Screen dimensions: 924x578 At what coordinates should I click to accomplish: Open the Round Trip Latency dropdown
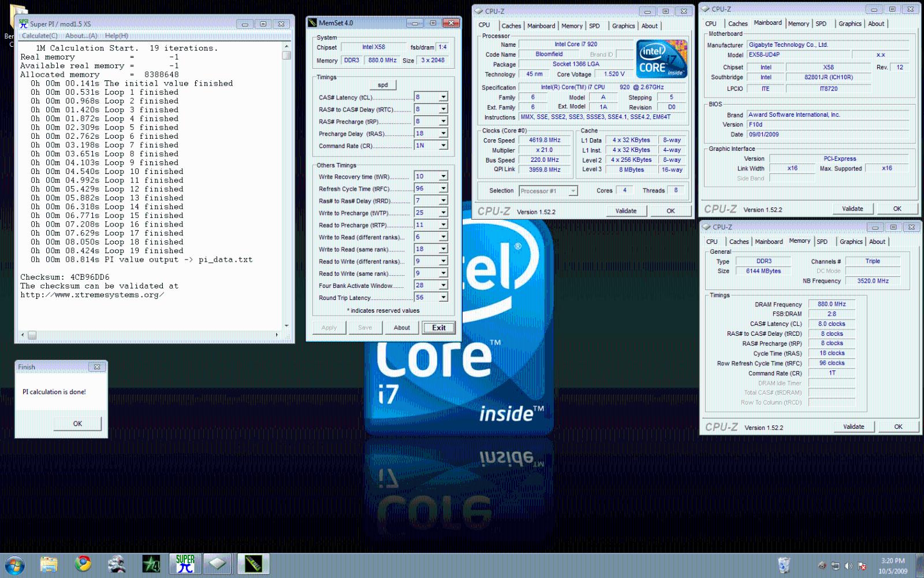pos(444,297)
